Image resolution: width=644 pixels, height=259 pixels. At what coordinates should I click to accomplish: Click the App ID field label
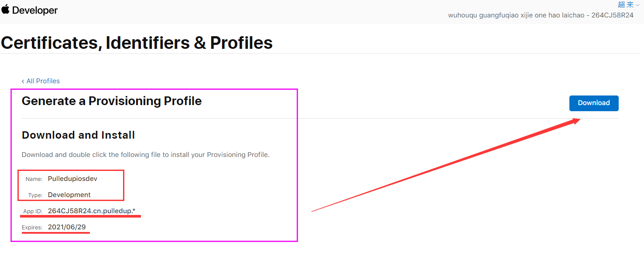[x=33, y=211]
